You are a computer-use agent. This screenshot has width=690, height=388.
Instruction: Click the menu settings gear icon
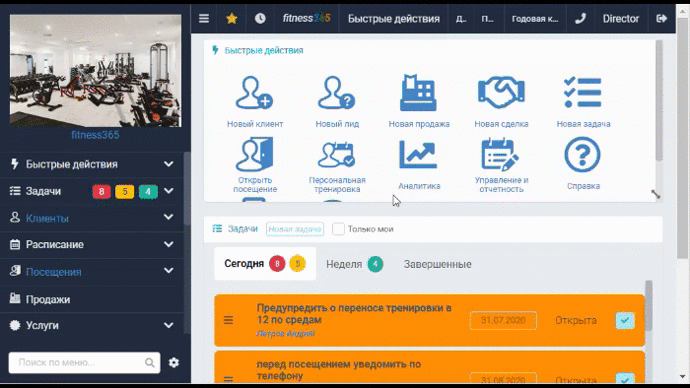point(174,362)
